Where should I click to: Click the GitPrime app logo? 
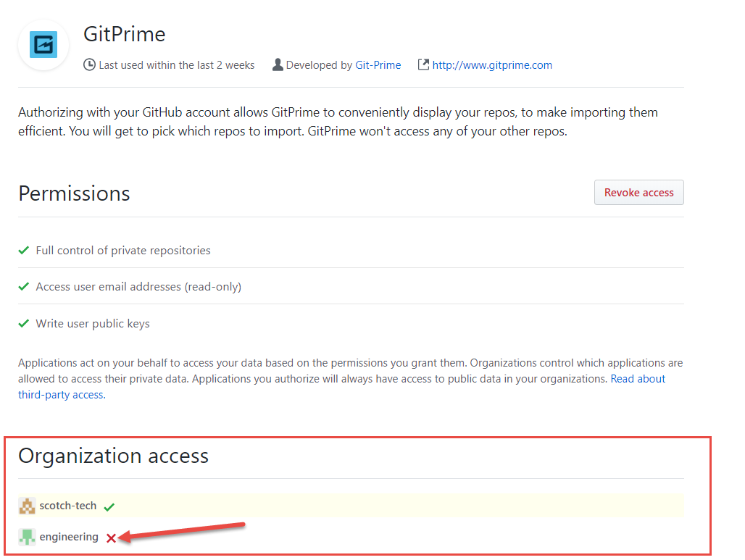click(43, 45)
